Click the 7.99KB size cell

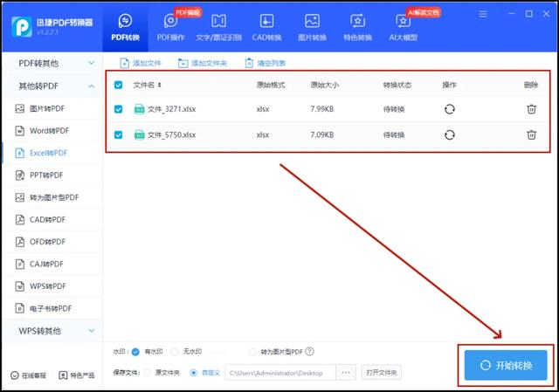click(x=322, y=109)
